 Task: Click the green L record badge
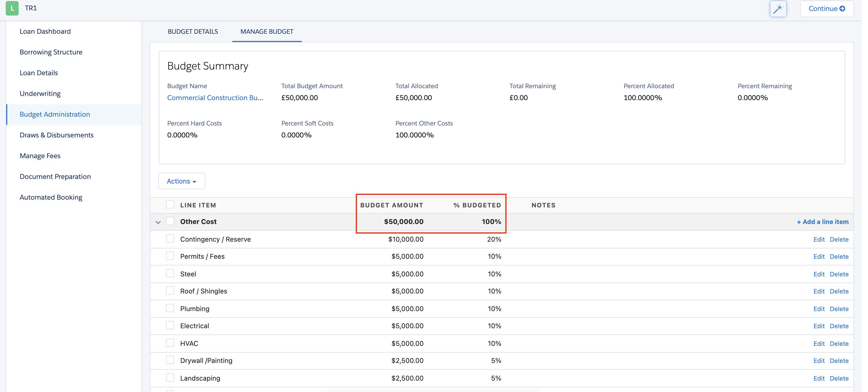click(12, 8)
